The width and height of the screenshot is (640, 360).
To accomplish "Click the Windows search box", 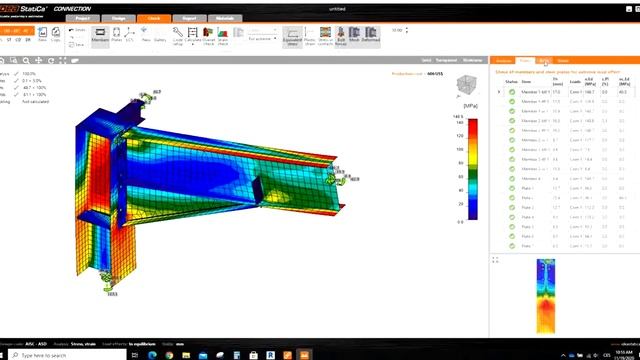I will point(68,355).
